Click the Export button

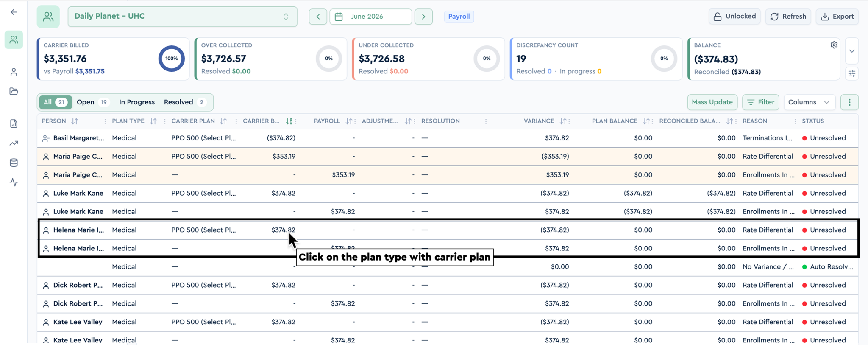click(837, 17)
